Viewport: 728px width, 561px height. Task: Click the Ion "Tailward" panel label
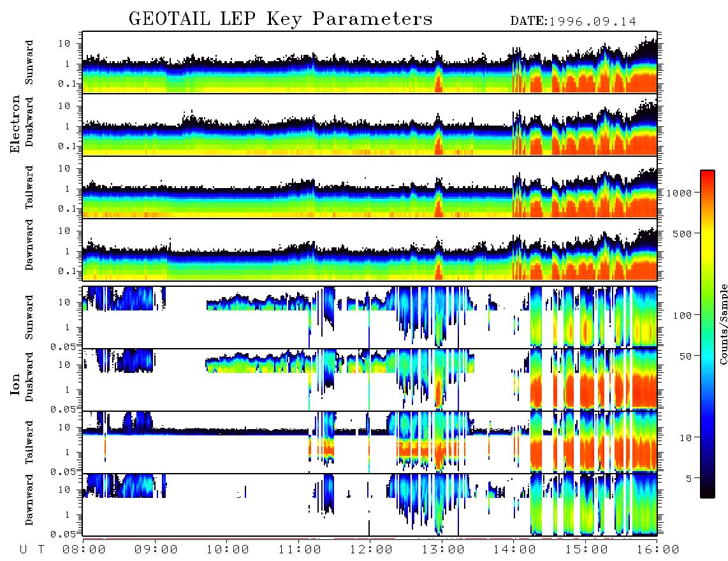(x=29, y=442)
